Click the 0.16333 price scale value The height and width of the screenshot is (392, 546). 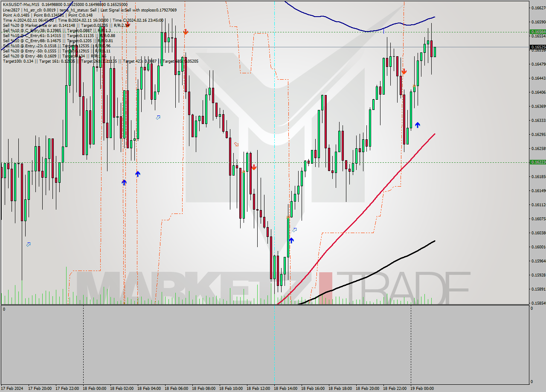(538, 120)
